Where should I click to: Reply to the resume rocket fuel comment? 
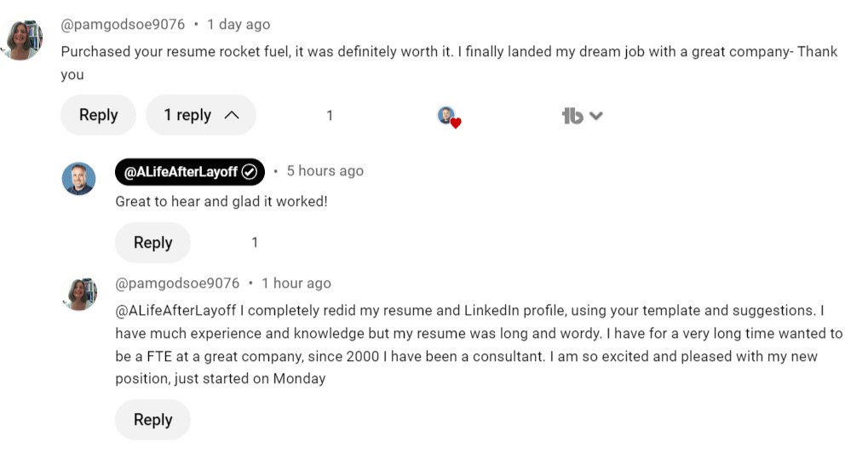(98, 115)
